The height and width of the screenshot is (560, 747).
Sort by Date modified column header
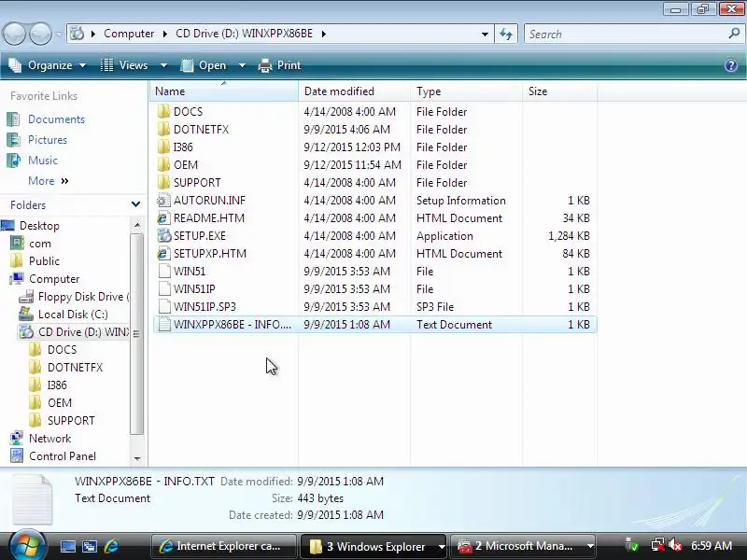pyautogui.click(x=354, y=91)
